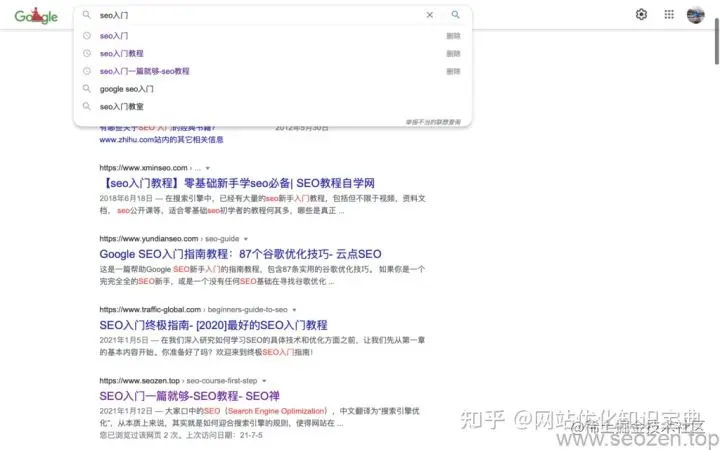Click the https://www.yundianseo.com › seo-guide URL text
Image resolution: width=720 pixels, height=450 pixels.
tap(169, 239)
